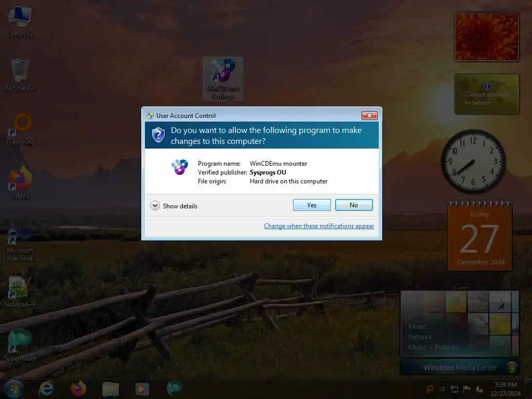Click the analog clock gadget
The width and height of the screenshot is (532, 399).
pyautogui.click(x=473, y=162)
